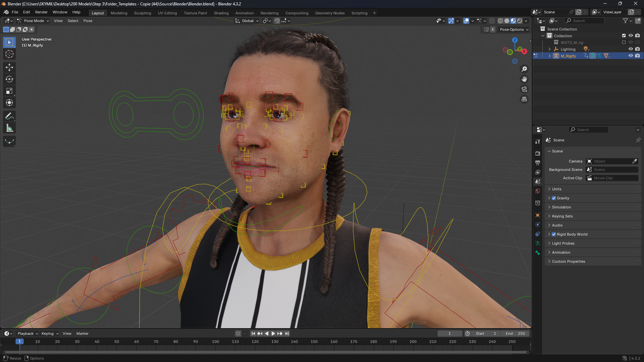Toggle camera view icon in viewport
The image size is (644, 362).
coord(524,89)
